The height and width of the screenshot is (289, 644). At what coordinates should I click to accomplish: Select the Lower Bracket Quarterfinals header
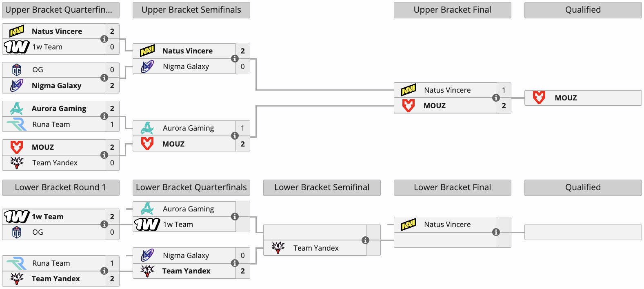pyautogui.click(x=191, y=187)
